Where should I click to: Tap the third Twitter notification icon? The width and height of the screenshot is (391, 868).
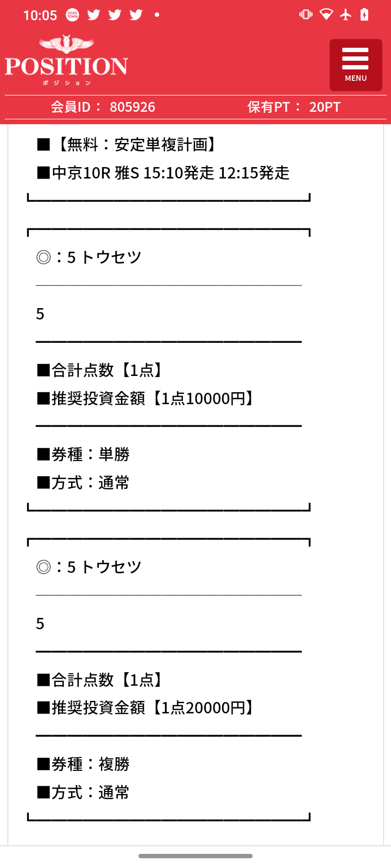(x=136, y=15)
